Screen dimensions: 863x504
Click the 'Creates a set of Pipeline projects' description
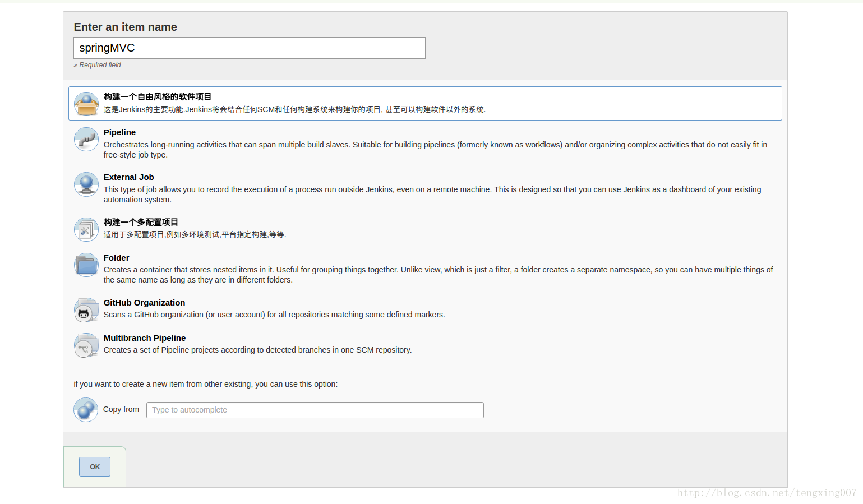pyautogui.click(x=257, y=350)
